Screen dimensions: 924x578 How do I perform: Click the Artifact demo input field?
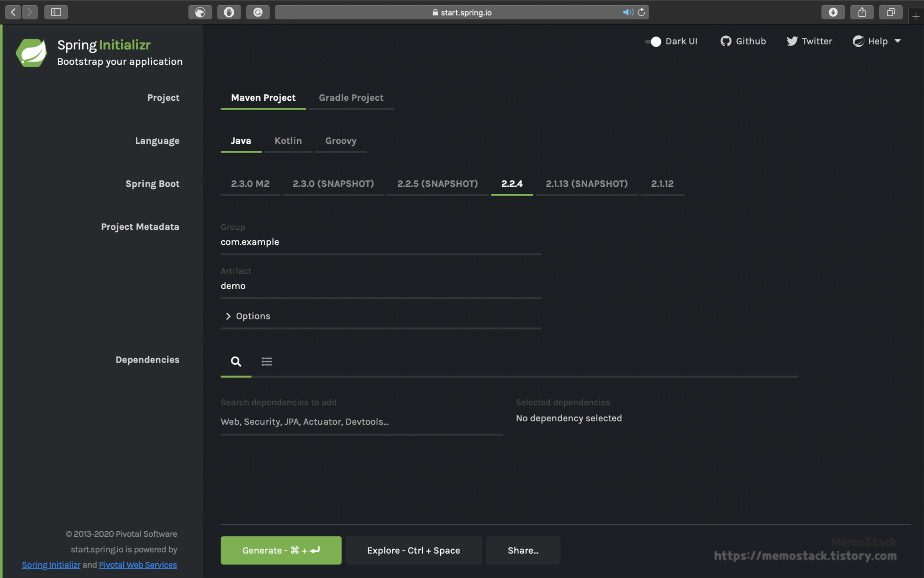point(381,286)
